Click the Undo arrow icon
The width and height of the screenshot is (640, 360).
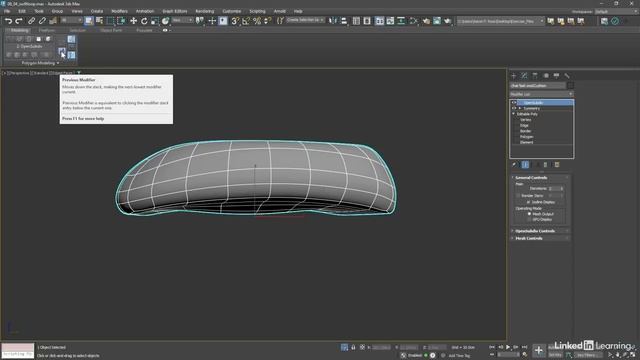coord(8,21)
